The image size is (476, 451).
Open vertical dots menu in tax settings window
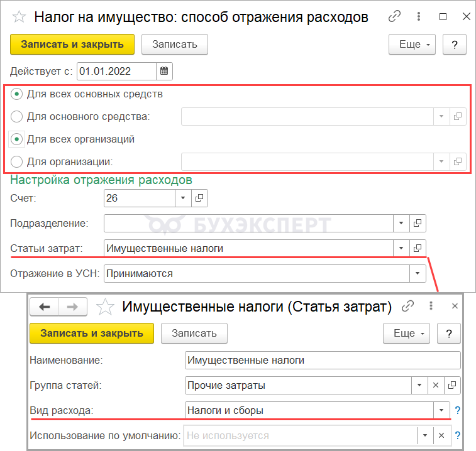click(419, 16)
